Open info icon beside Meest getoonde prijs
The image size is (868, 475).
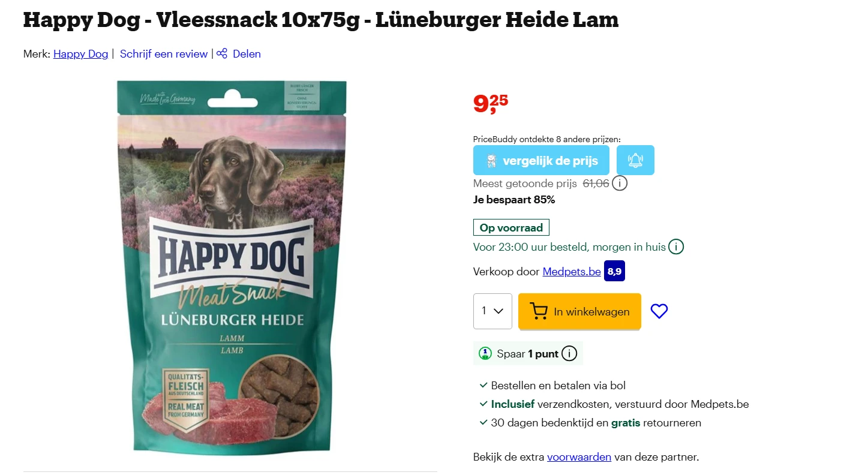(x=620, y=183)
